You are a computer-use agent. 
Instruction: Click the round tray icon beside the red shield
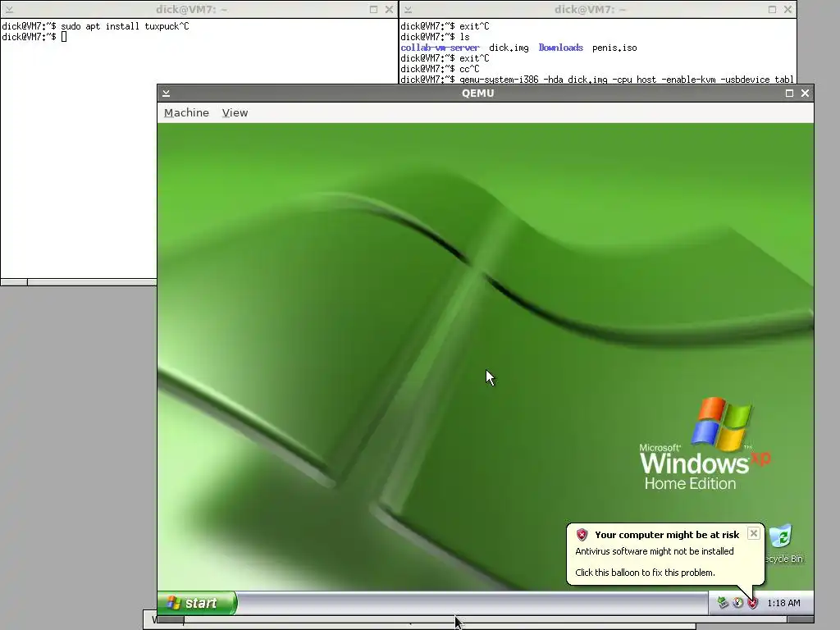(737, 603)
